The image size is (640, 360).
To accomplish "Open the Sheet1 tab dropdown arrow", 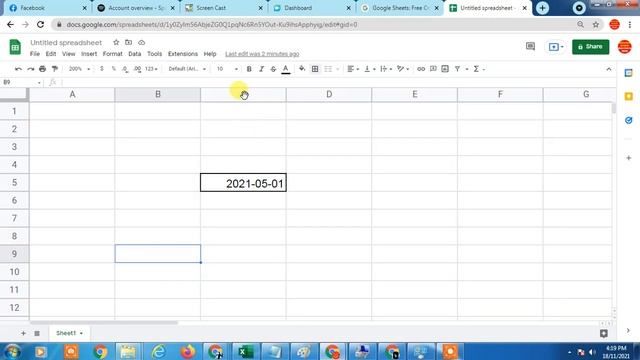I will [x=81, y=333].
